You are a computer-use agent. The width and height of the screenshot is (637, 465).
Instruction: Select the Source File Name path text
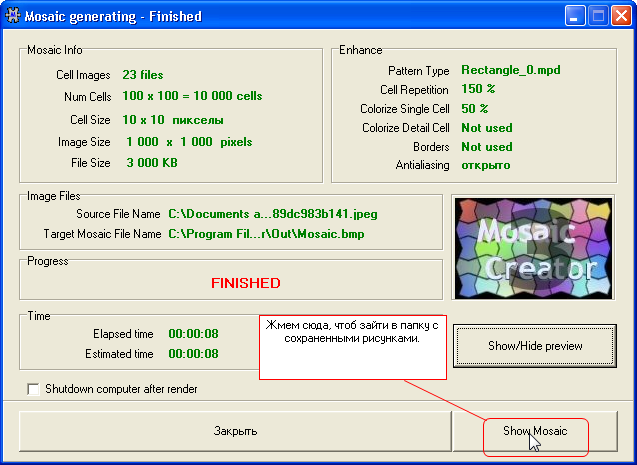click(273, 214)
